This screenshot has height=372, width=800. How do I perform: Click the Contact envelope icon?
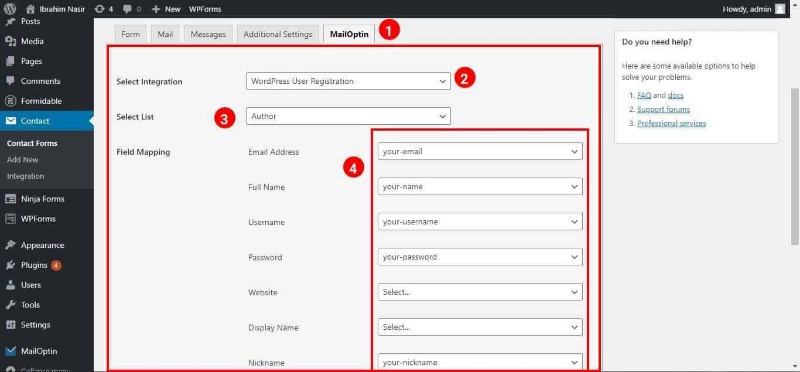tap(10, 121)
